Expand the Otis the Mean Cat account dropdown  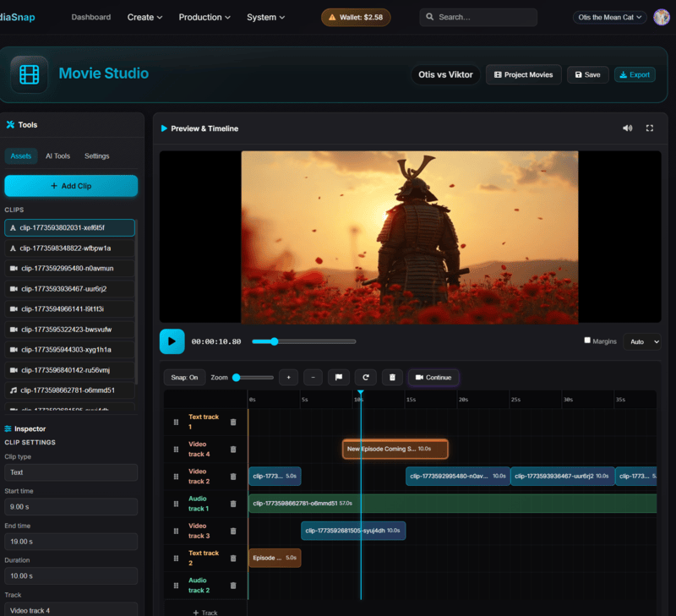pos(608,16)
